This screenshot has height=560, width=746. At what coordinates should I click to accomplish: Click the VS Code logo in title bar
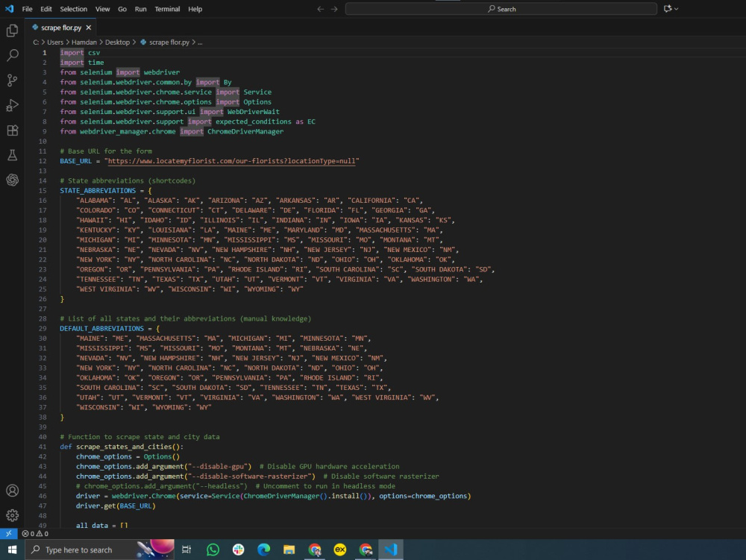[9, 8]
